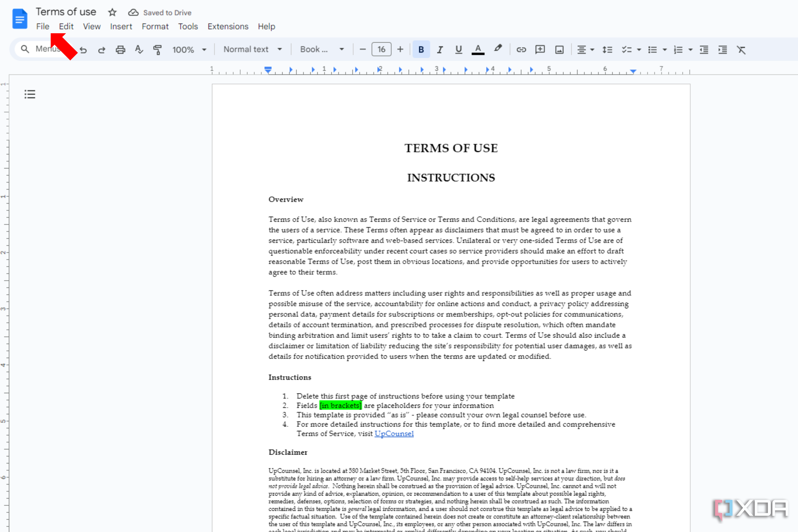Open the File menu
Image resolution: width=798 pixels, height=532 pixels.
(x=43, y=26)
